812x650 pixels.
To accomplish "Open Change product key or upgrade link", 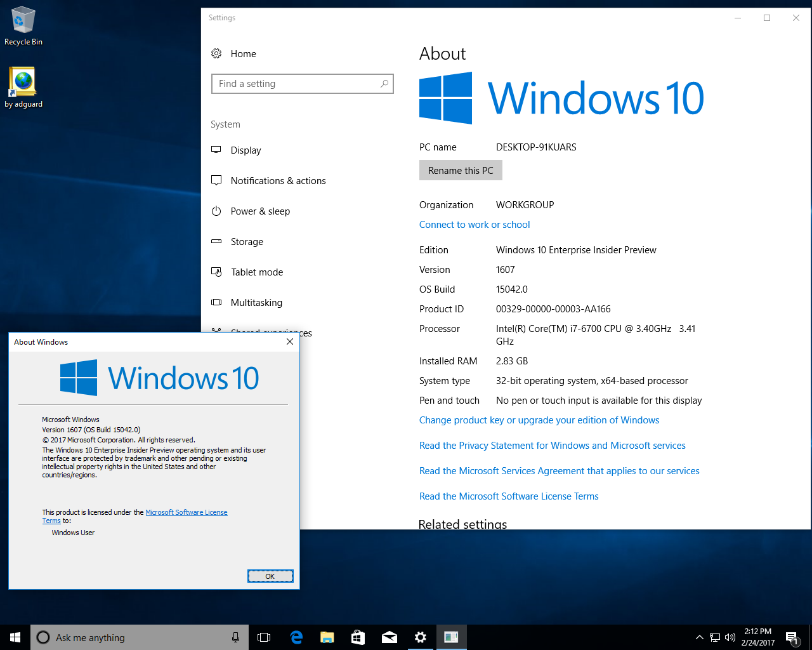I will (539, 420).
